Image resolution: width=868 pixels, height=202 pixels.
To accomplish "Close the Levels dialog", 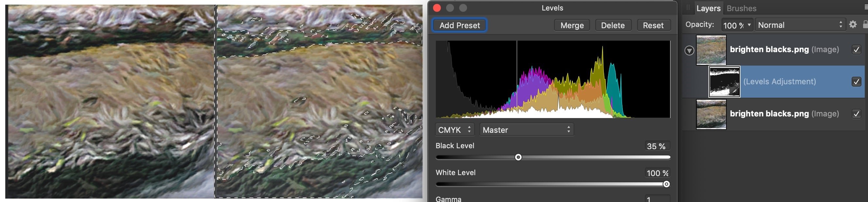I will coord(437,8).
